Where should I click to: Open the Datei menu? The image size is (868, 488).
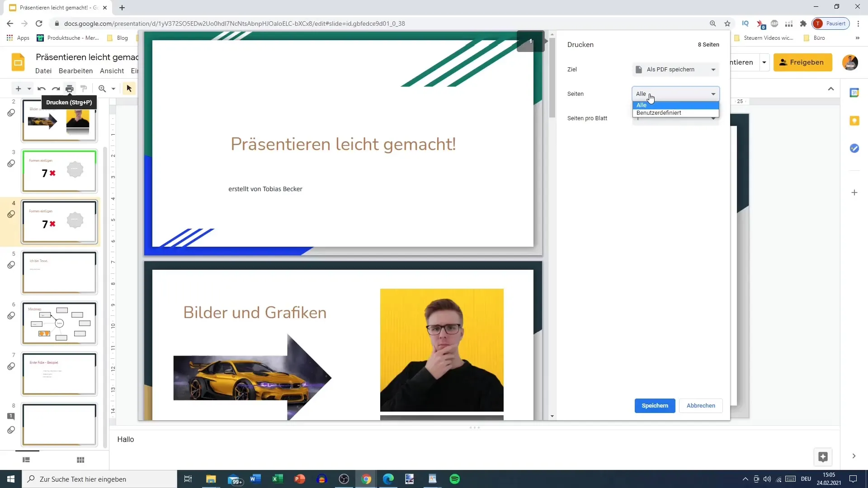[x=43, y=71]
